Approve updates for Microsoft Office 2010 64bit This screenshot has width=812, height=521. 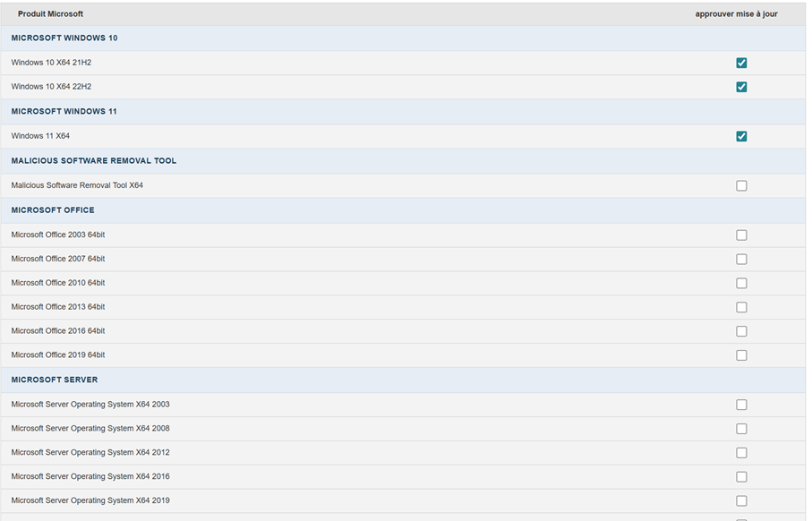click(x=741, y=284)
